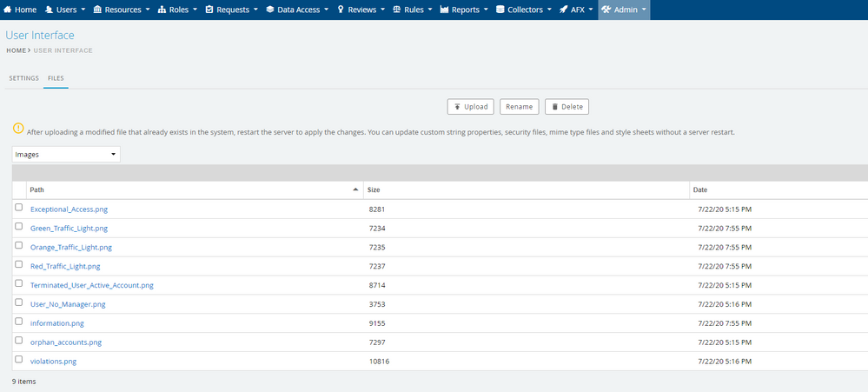This screenshot has height=392, width=868.
Task: Switch to the Settings tab
Action: 23,78
